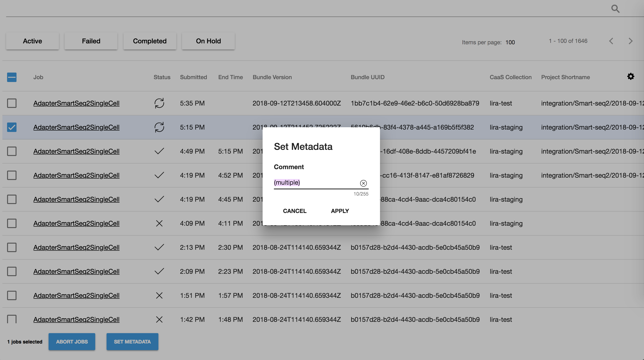Click the SET METADATA button

coord(132,342)
